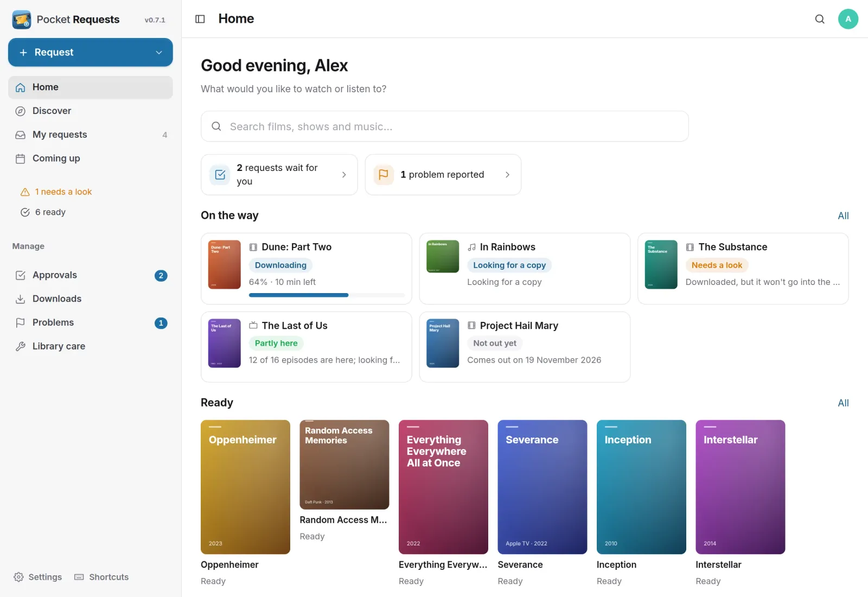Open search via the top-right magnifier icon
Viewport: 868px width, 597px height.
820,19
